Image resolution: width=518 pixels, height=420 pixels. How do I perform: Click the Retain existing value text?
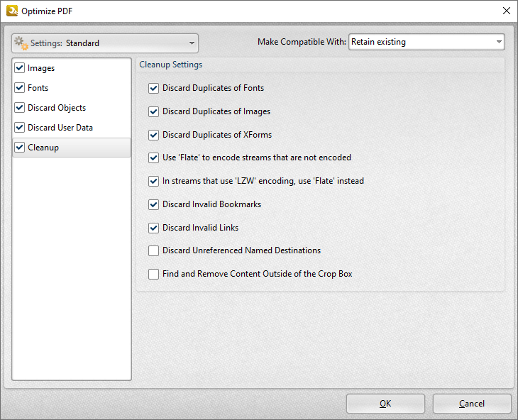378,42
